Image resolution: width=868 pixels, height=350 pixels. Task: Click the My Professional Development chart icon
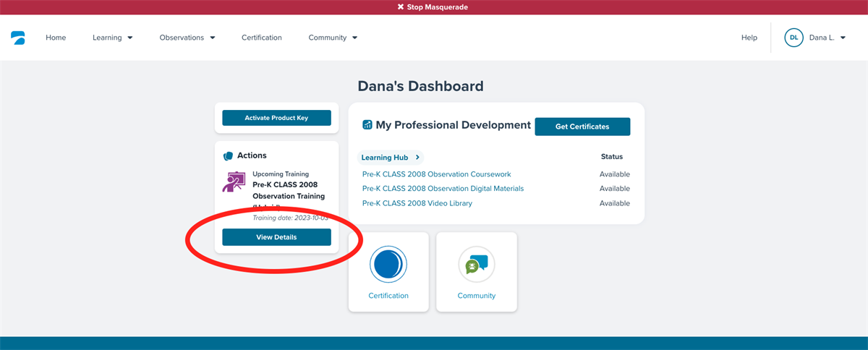[367, 124]
